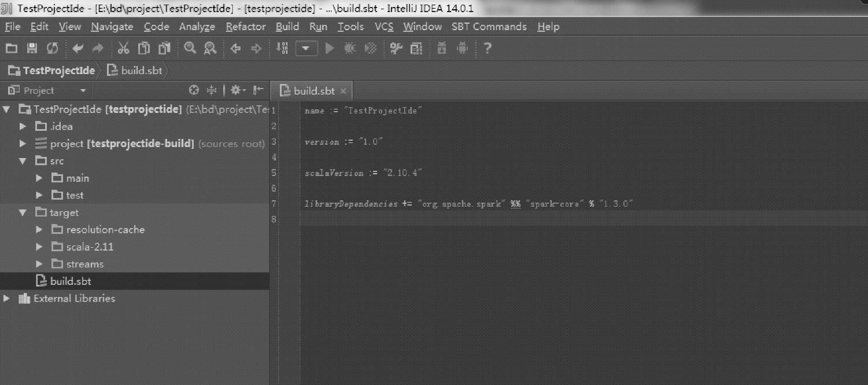The height and width of the screenshot is (385, 868).
Task: Expand the resolution-cache folder
Action: pyautogui.click(x=39, y=229)
